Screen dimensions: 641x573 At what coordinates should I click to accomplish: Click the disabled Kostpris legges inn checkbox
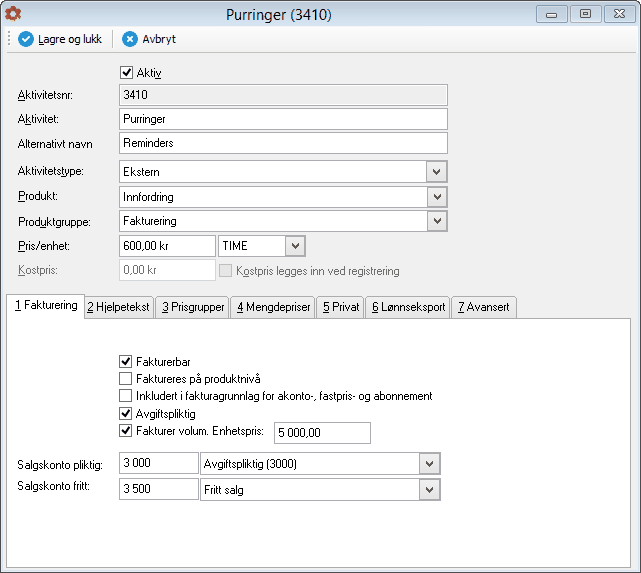(x=225, y=271)
